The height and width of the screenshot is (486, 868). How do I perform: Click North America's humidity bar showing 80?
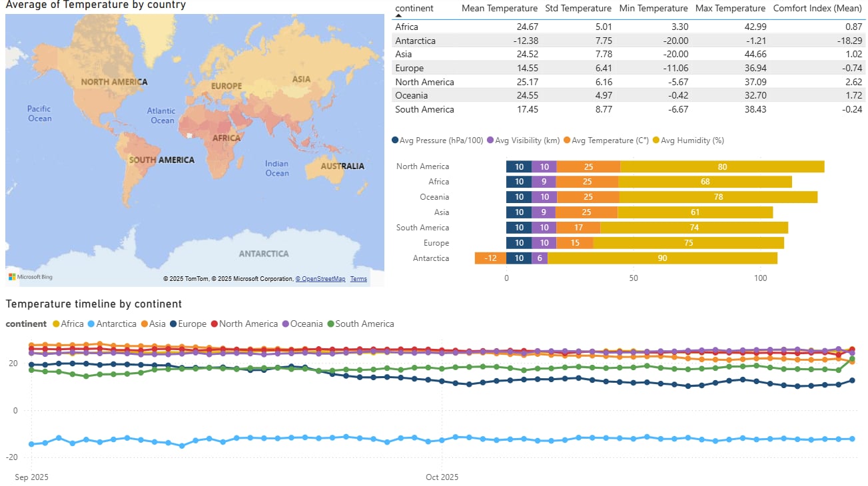(x=722, y=166)
